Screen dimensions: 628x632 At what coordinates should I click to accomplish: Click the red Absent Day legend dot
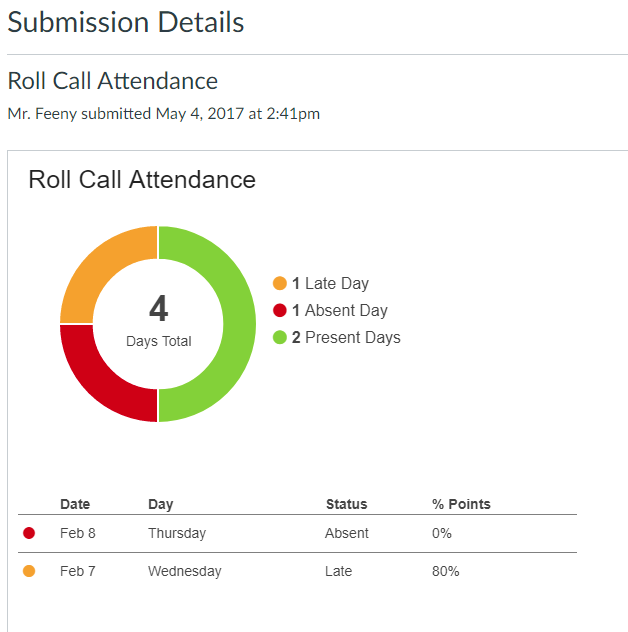280,311
